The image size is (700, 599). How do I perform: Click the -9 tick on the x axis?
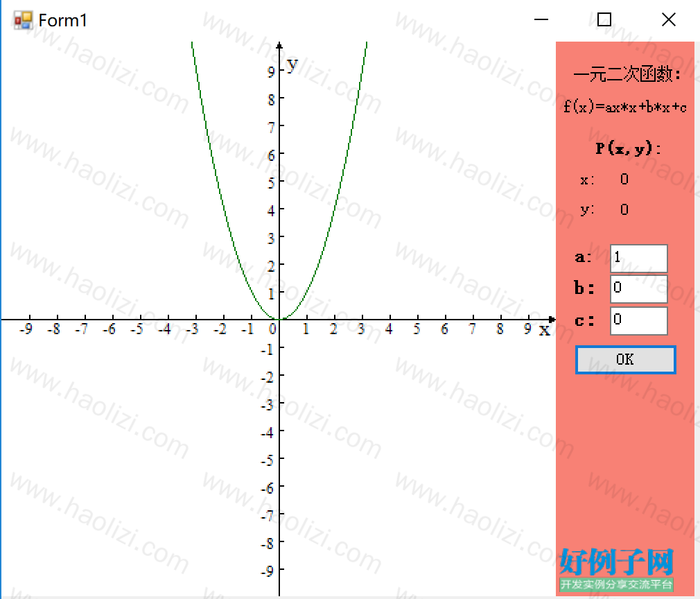tap(26, 329)
